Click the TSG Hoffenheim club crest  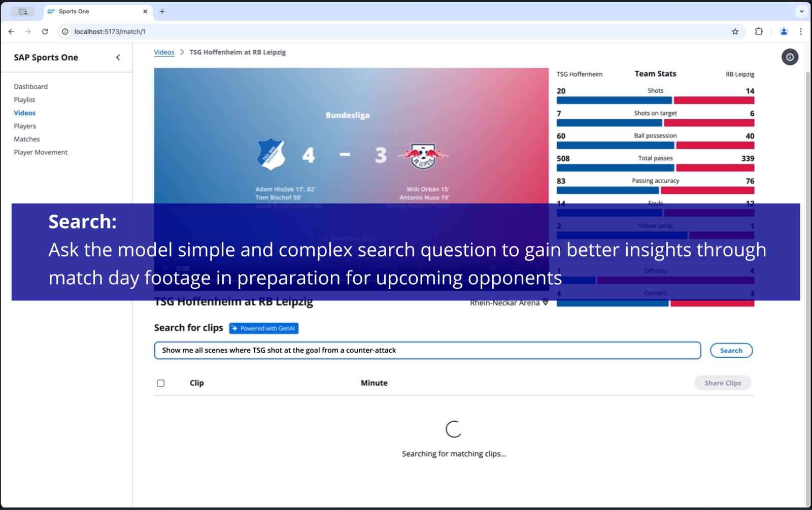click(271, 154)
